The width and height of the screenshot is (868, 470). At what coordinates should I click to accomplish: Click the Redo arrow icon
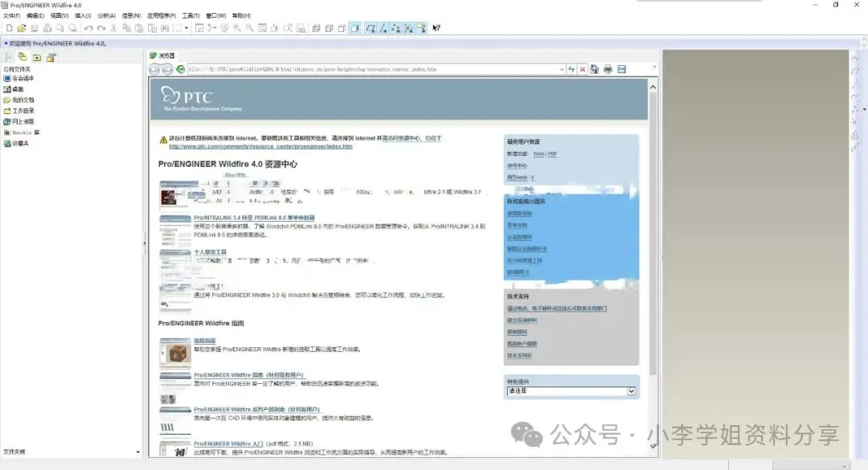[100, 27]
